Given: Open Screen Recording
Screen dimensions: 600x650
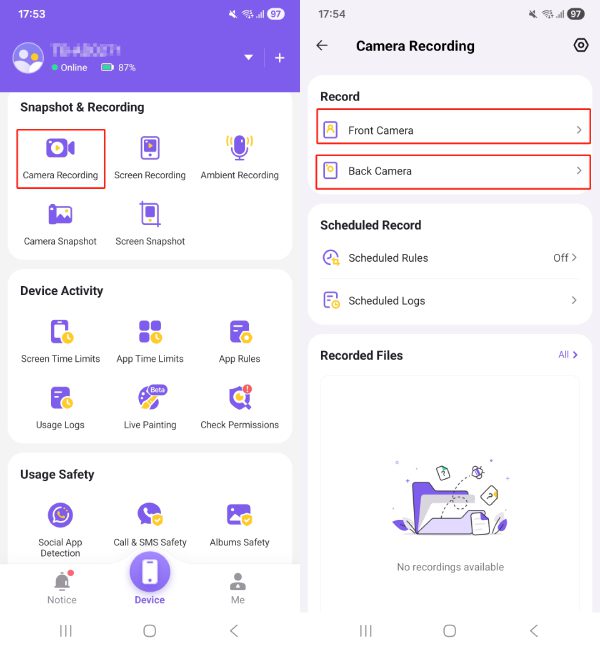Looking at the screenshot, I should click(150, 159).
